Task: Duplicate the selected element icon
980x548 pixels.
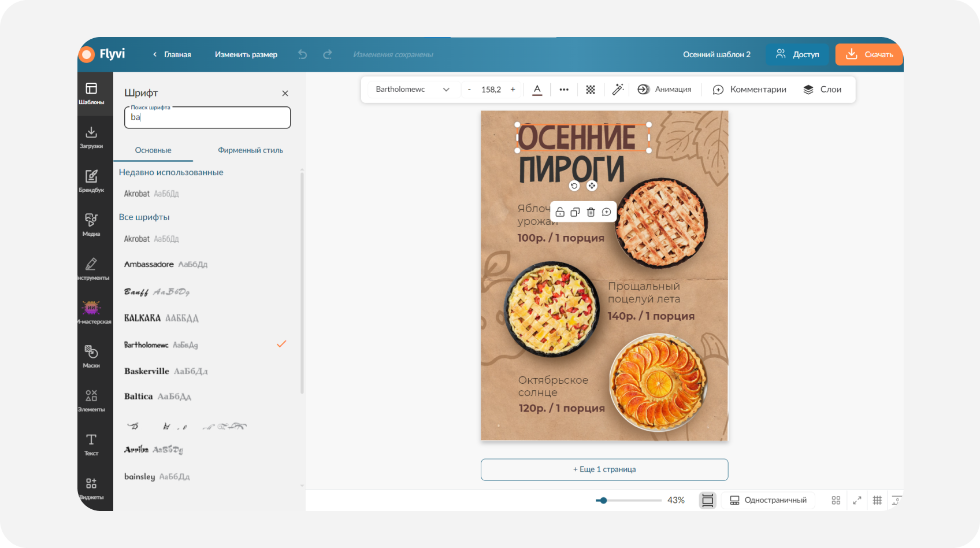Action: point(575,212)
